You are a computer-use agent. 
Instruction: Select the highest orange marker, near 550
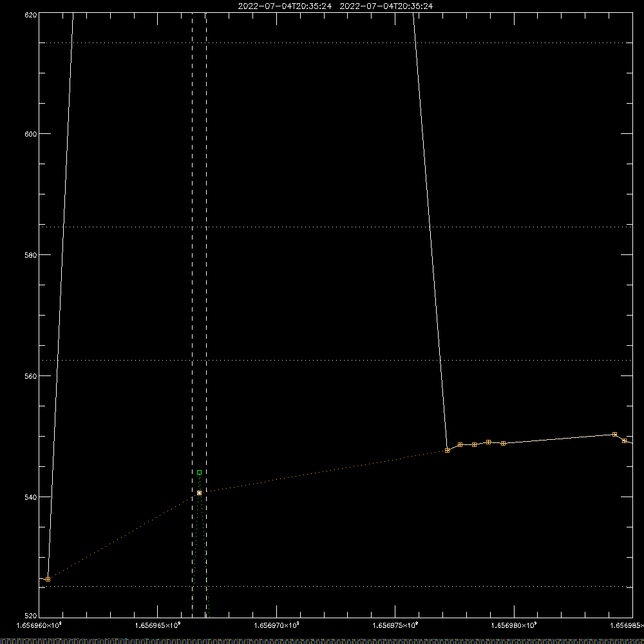pos(614,434)
